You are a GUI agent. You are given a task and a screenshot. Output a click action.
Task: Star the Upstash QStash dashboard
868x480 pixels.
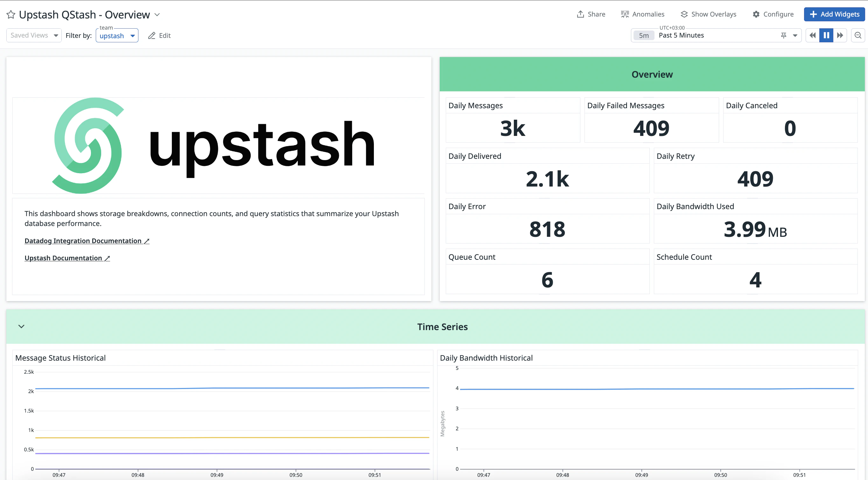(x=11, y=15)
